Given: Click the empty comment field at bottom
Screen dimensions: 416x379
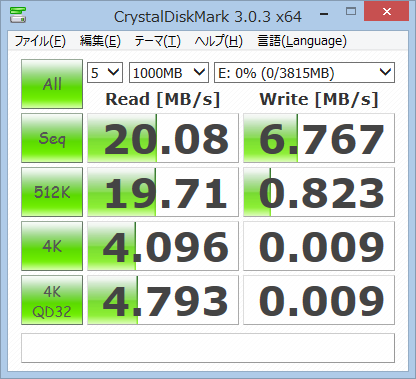Looking at the screenshot, I should (208, 348).
